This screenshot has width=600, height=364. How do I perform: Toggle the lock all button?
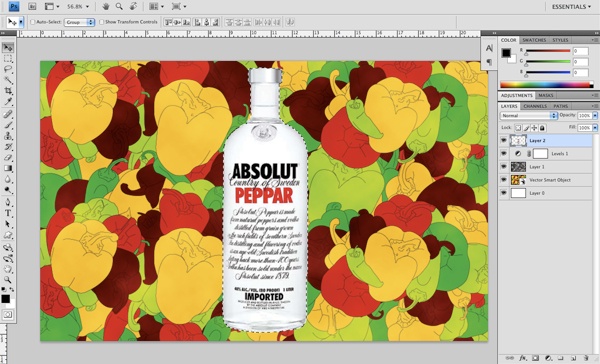[542, 128]
